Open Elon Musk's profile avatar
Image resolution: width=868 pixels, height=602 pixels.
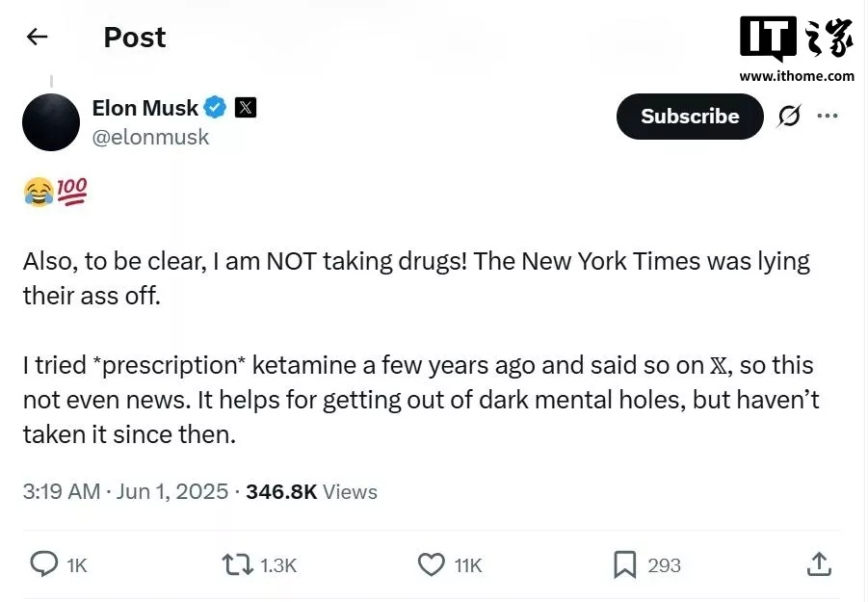(51, 122)
